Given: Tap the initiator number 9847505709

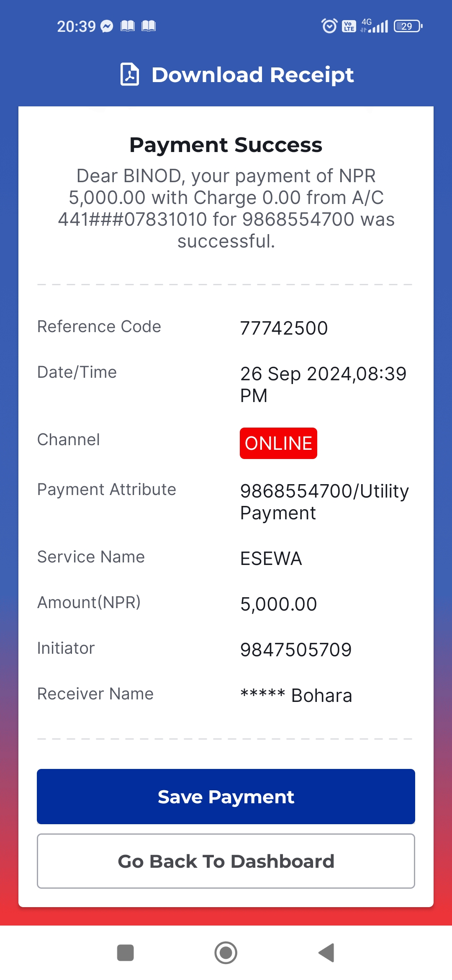Looking at the screenshot, I should click(296, 650).
